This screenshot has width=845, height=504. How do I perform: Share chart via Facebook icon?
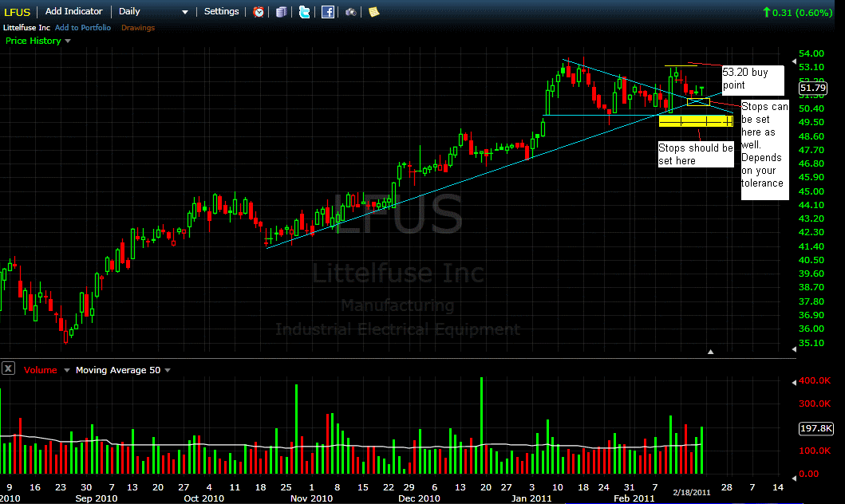(x=328, y=12)
